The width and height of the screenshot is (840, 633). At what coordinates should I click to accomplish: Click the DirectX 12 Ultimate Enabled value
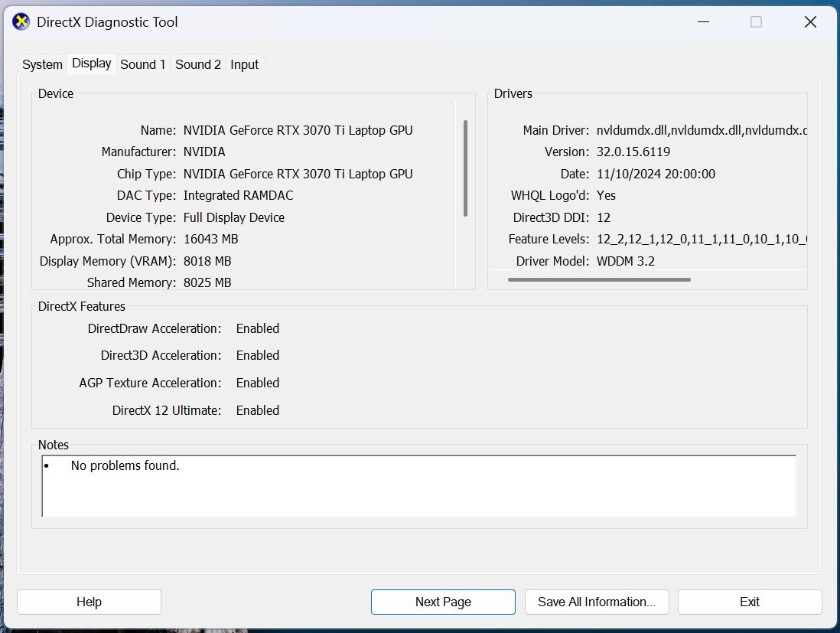click(258, 410)
